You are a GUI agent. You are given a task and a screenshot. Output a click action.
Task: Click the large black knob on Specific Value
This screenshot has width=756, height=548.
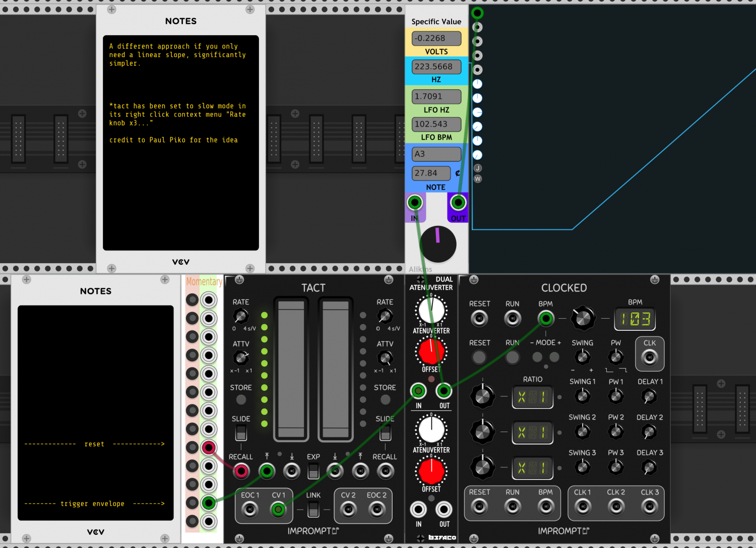438,245
